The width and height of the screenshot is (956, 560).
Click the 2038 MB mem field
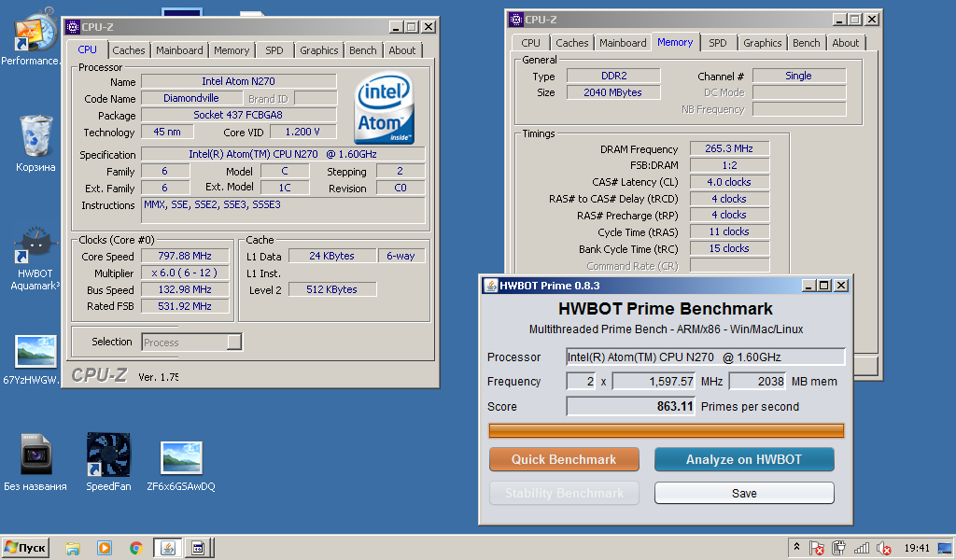[x=757, y=382]
